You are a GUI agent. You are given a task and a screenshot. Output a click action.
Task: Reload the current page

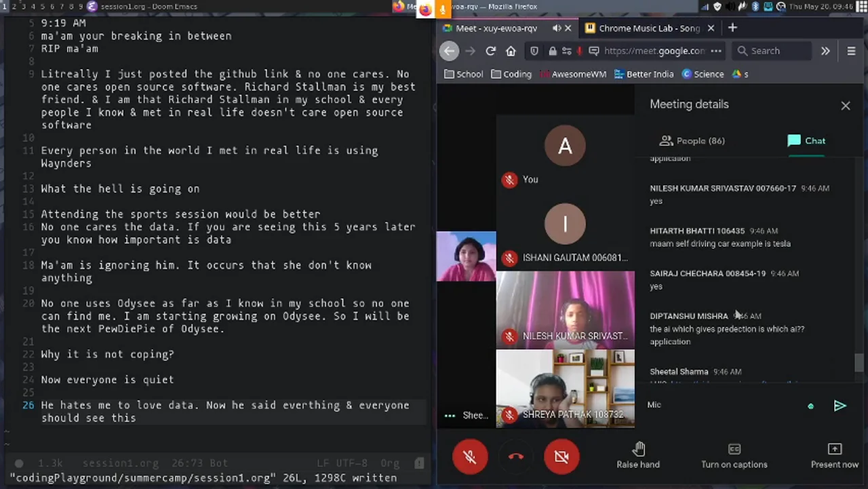click(490, 51)
